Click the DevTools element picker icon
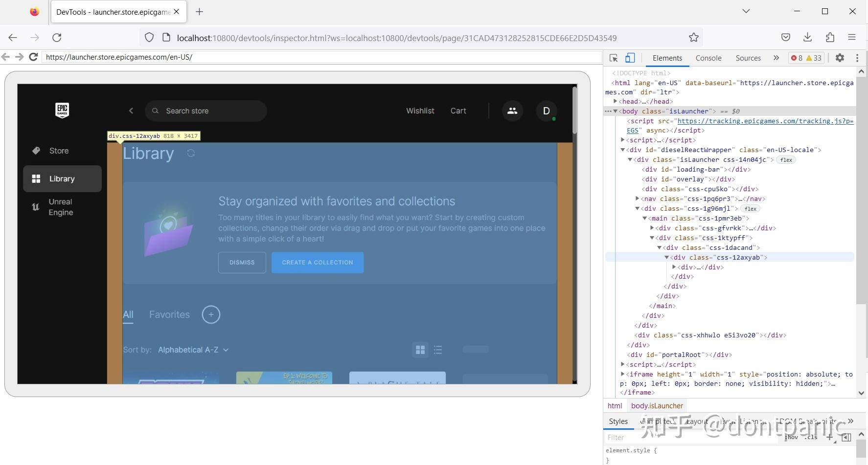The height and width of the screenshot is (465, 868). [x=614, y=58]
